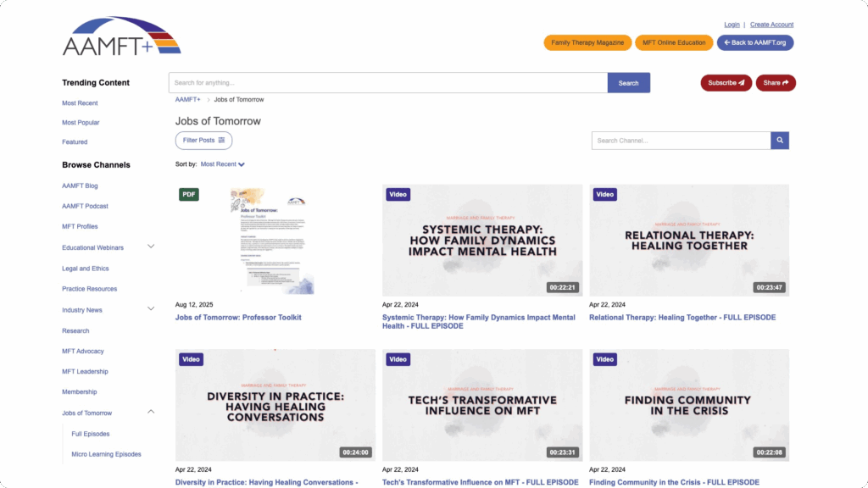
Task: Open the Systemic Therapy video thumbnail
Action: [x=482, y=241]
